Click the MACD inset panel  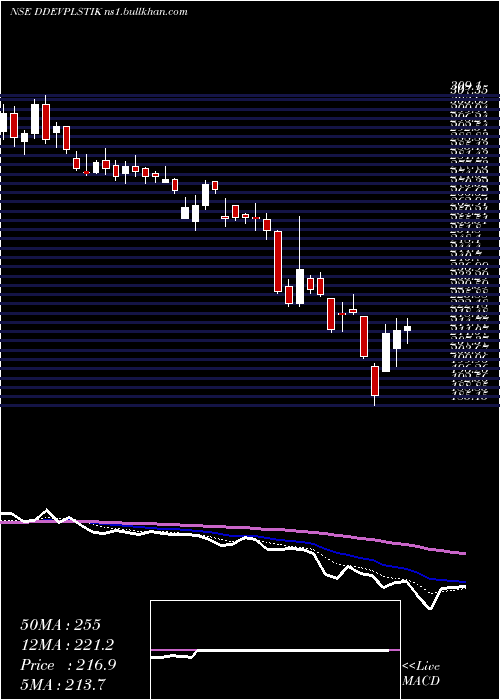coord(275,650)
